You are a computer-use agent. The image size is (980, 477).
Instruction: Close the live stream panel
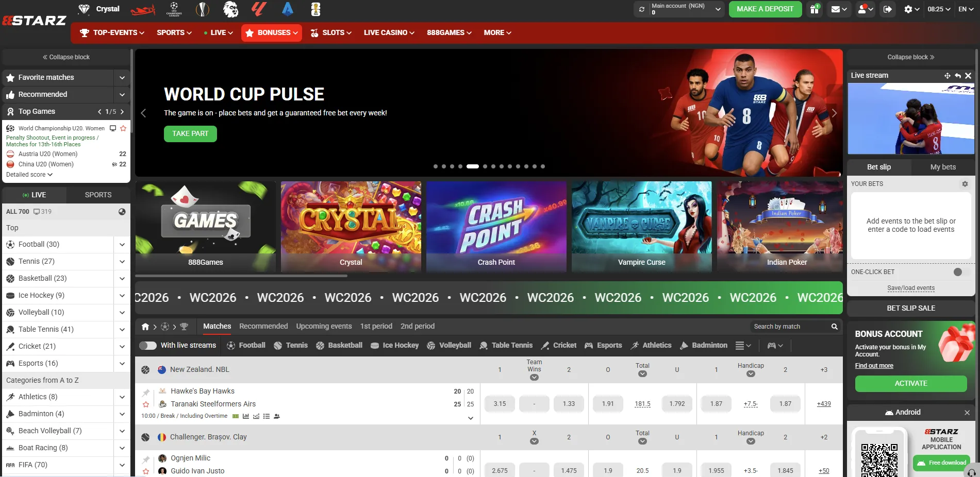click(968, 76)
